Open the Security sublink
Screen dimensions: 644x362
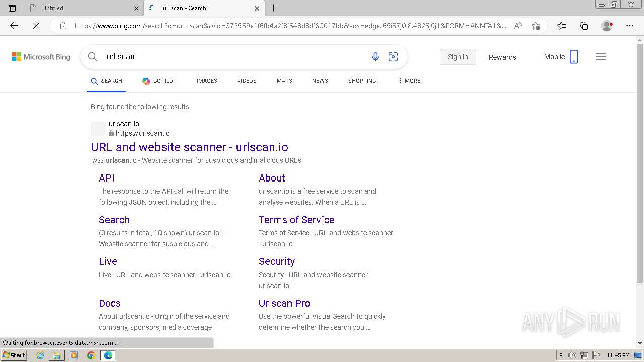coord(277,261)
